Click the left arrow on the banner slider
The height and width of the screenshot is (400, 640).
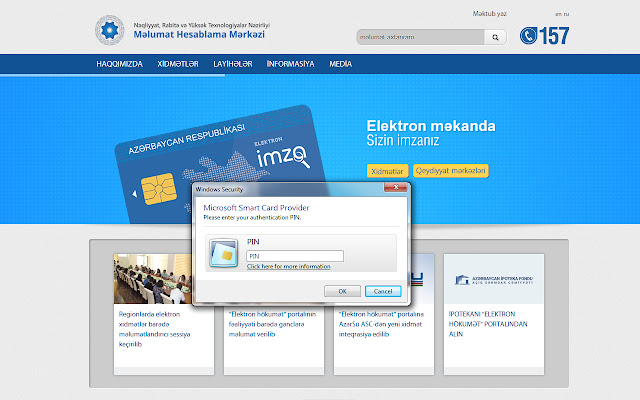[x=134, y=194]
